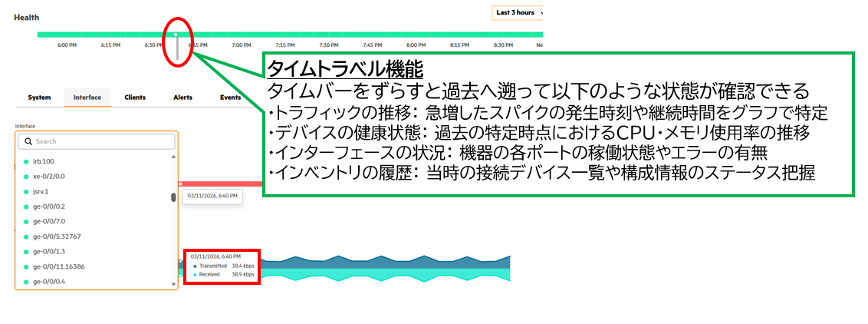Switch to the System tab

(x=39, y=98)
